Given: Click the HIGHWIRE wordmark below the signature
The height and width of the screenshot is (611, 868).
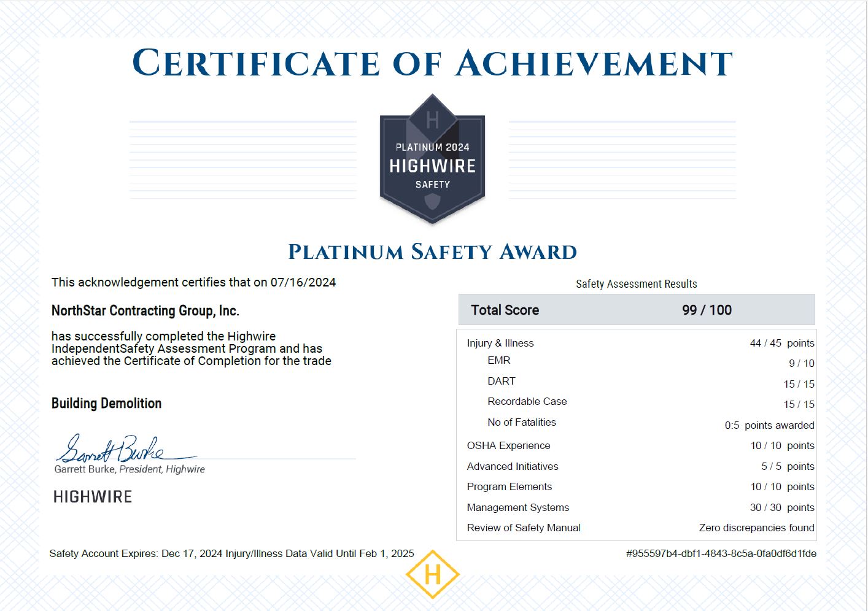Looking at the screenshot, I should click(x=93, y=497).
